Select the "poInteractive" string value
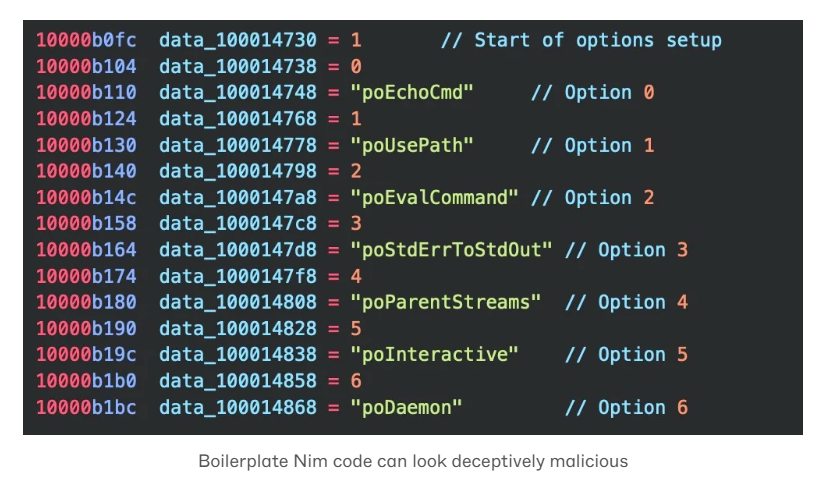822x481 pixels. (435, 355)
